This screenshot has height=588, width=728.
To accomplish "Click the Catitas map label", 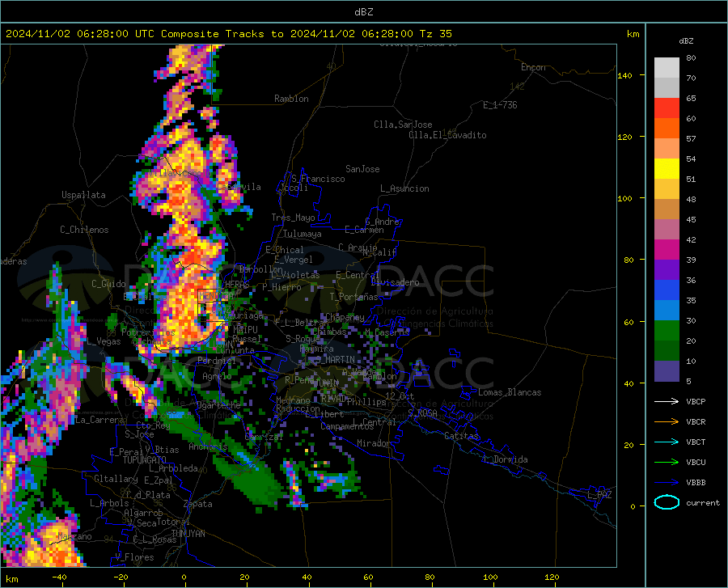I will [x=461, y=436].
